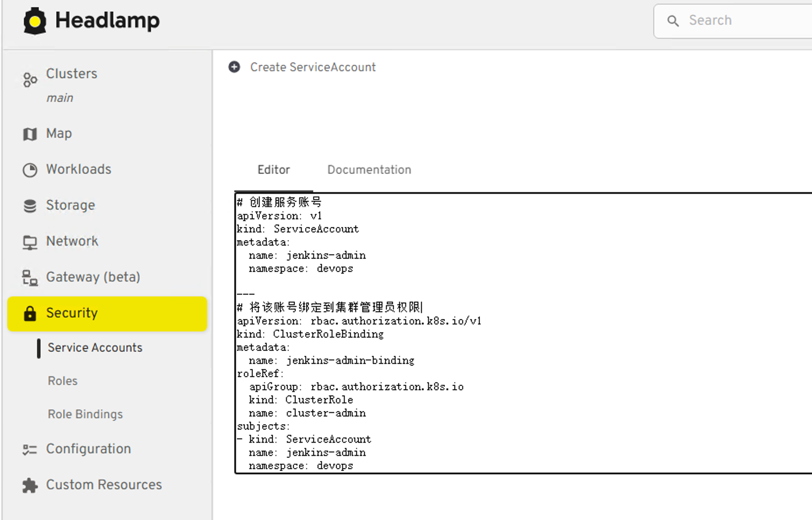812x520 pixels.
Task: Open the Roles submenu item
Action: click(x=63, y=381)
